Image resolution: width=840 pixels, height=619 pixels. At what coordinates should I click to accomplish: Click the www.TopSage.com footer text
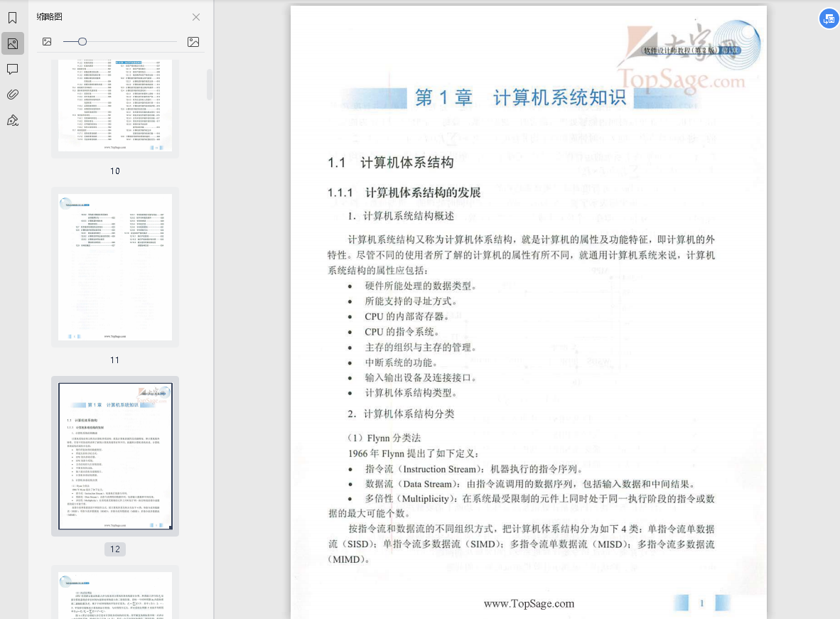click(529, 603)
